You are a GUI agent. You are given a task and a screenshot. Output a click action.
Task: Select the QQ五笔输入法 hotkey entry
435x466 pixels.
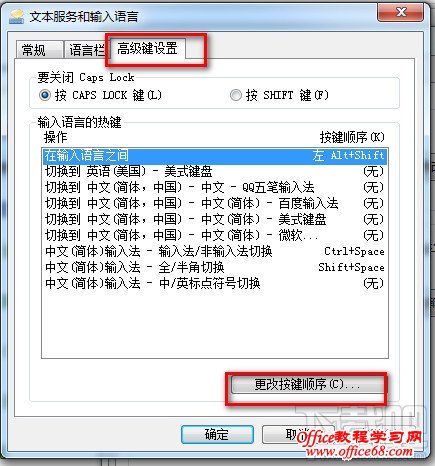point(215,188)
